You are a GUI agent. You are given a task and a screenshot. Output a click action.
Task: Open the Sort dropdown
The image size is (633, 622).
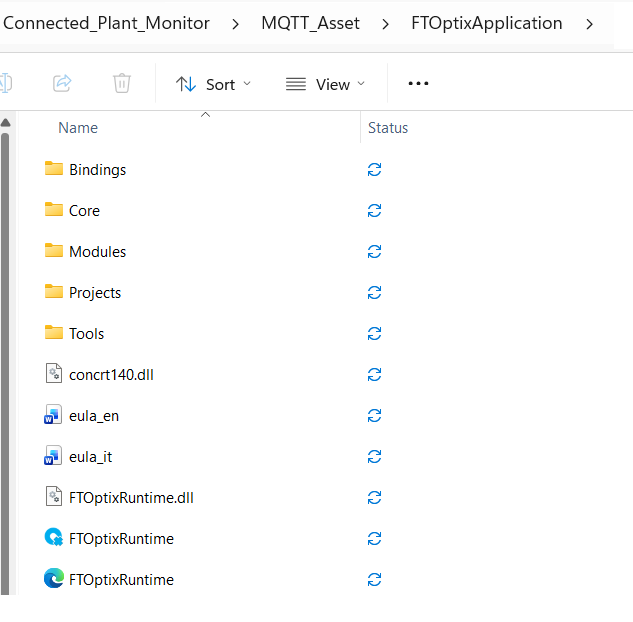(214, 84)
